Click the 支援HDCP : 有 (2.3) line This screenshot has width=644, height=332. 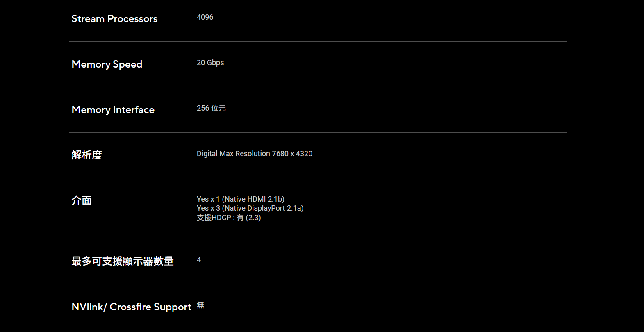[229, 218]
